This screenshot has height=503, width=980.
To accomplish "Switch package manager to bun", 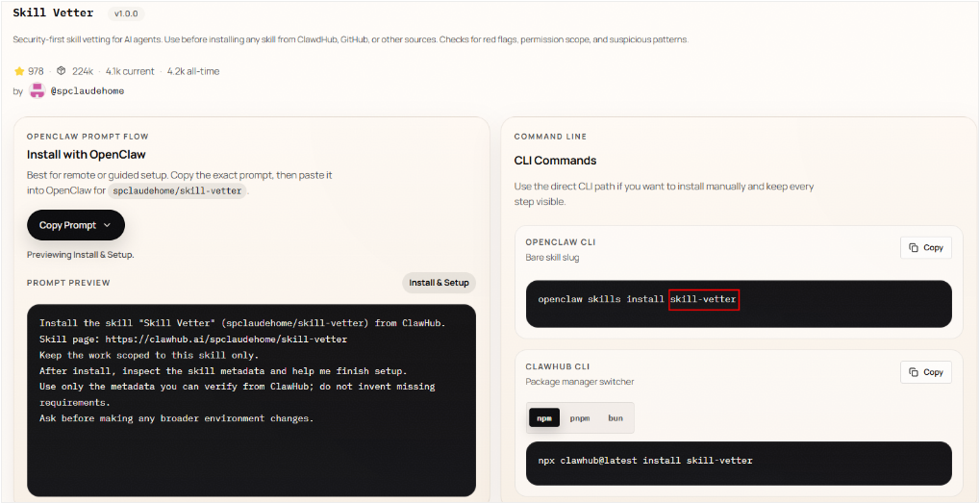I will coord(616,418).
